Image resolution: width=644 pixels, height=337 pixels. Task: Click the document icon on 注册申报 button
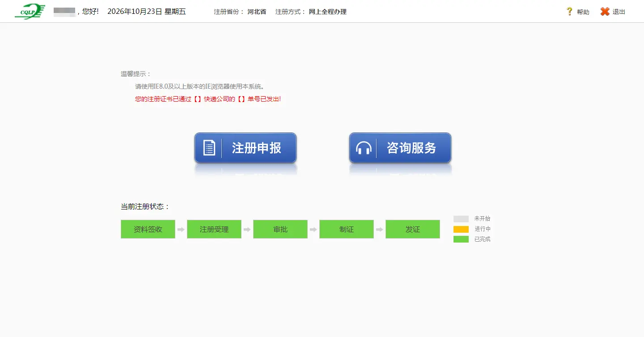point(209,148)
